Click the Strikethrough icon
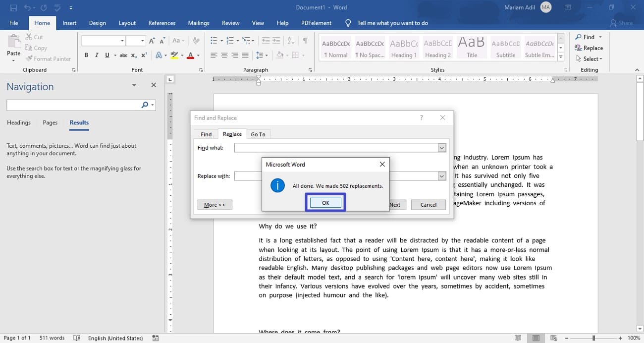This screenshot has height=343, width=644. [x=123, y=55]
